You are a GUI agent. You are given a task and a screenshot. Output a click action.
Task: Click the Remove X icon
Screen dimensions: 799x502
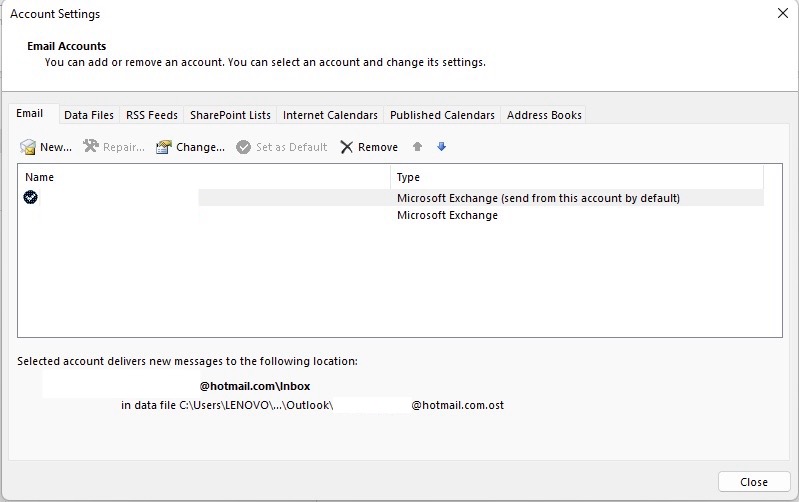tap(347, 147)
